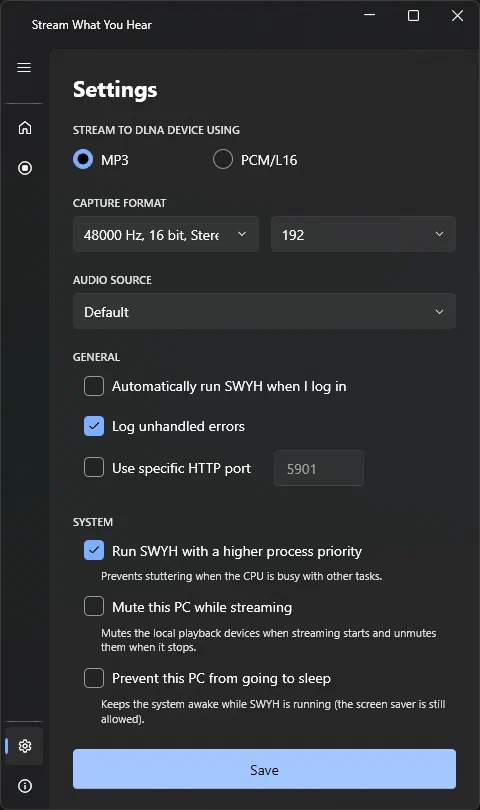The image size is (480, 810).
Task: Click the AUDIO SOURCE label
Action: pos(112,280)
